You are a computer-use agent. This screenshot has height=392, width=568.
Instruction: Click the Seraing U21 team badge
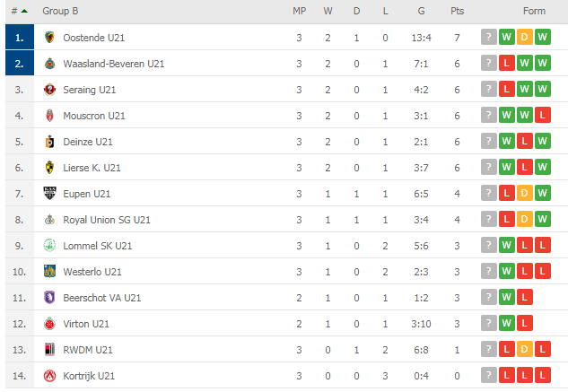[49, 90]
